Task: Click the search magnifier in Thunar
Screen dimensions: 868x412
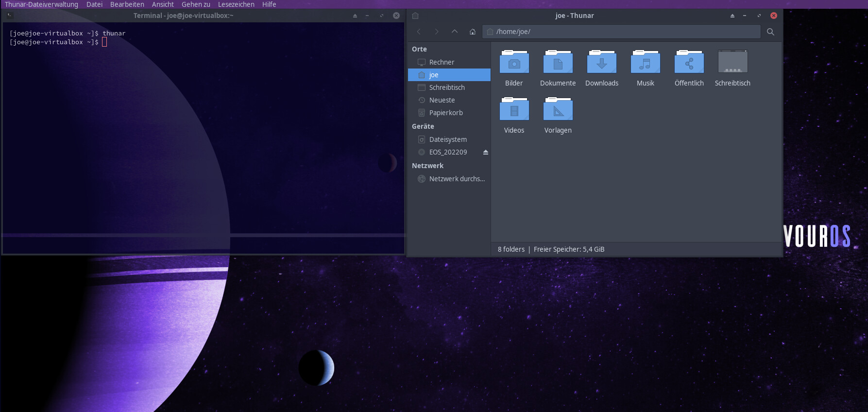Action: 770,32
